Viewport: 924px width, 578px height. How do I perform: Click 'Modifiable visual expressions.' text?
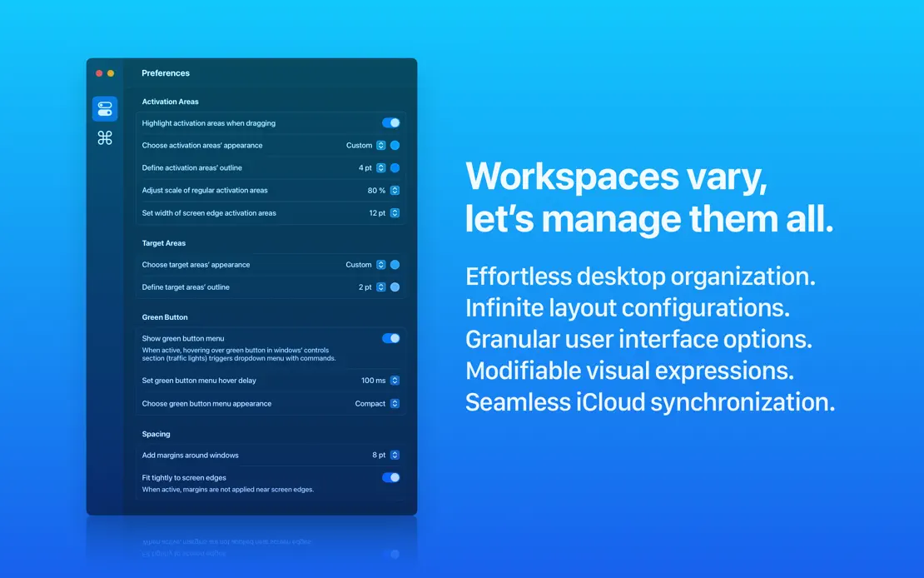click(630, 371)
